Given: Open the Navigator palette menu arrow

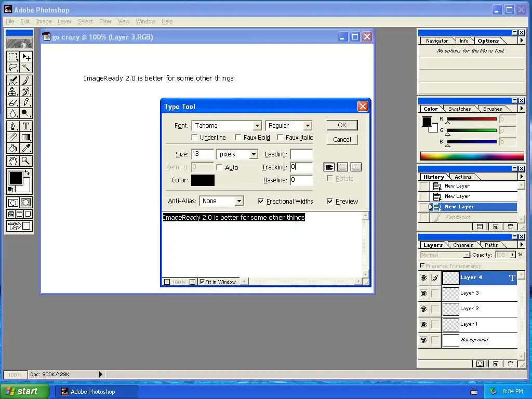Looking at the screenshot, I should [x=522, y=41].
